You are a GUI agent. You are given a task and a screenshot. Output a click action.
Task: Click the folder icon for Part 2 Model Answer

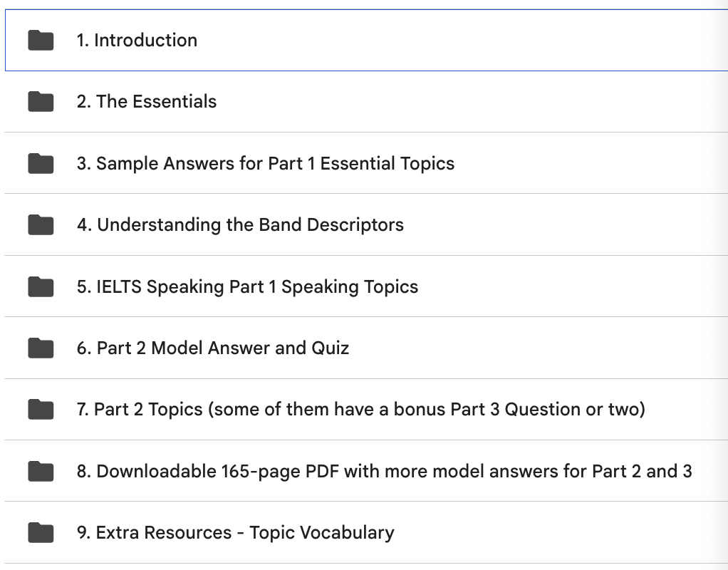coord(41,348)
